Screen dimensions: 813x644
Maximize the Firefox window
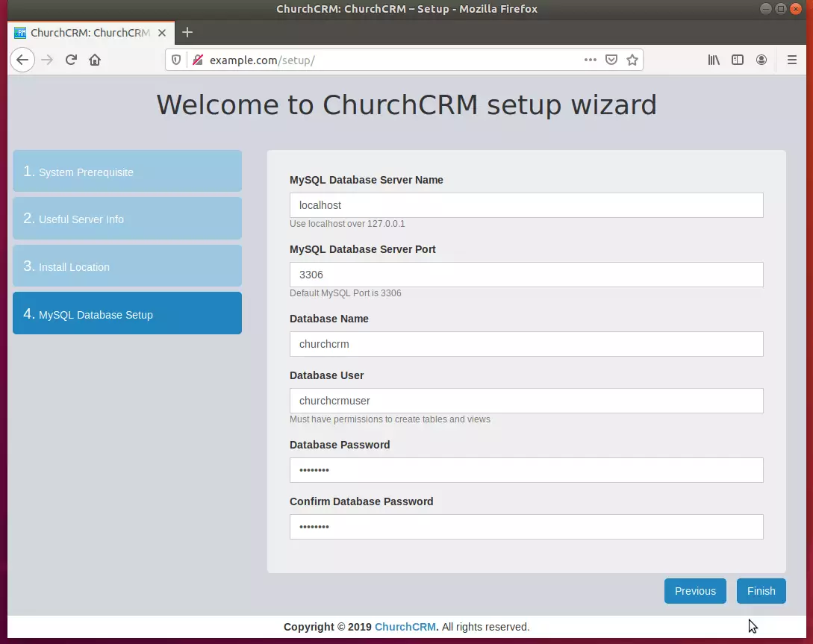point(780,9)
